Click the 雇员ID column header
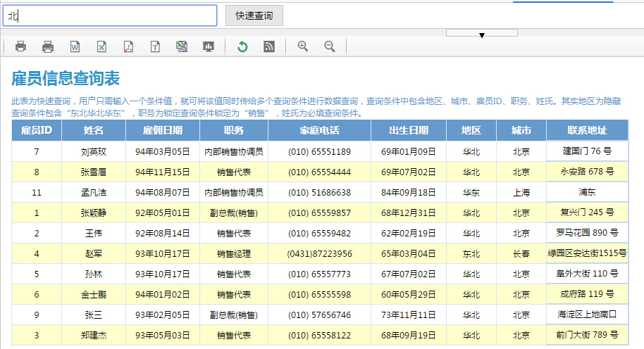The height and width of the screenshot is (349, 644). point(37,130)
